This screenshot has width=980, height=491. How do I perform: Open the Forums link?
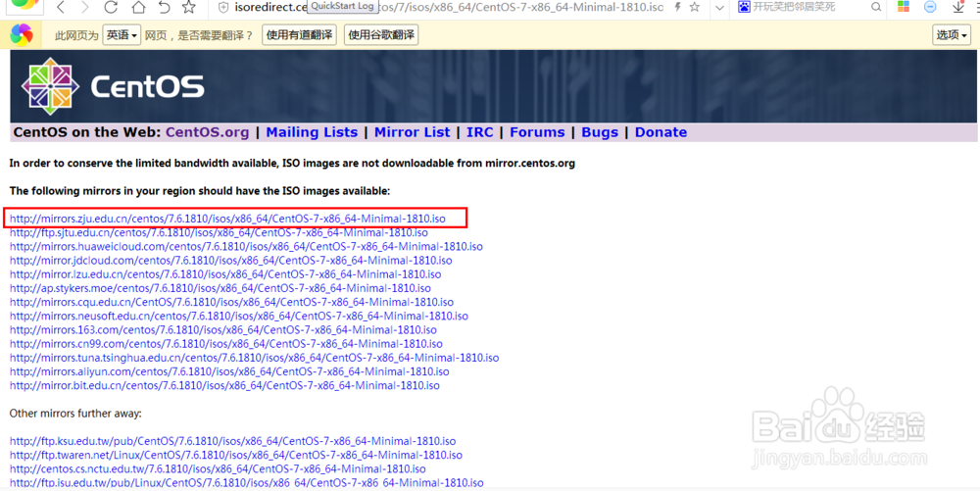[x=537, y=132]
